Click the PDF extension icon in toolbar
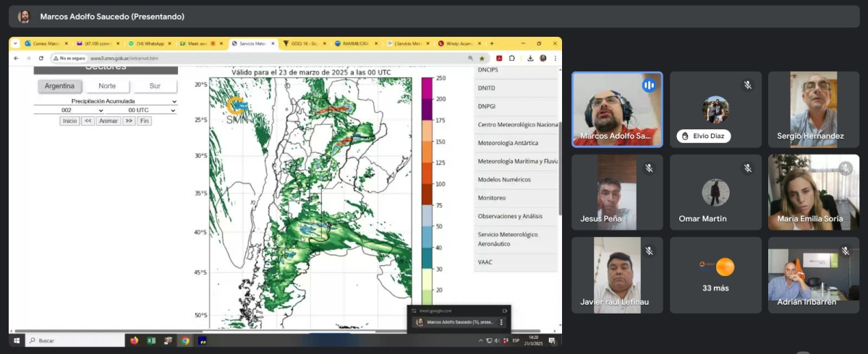 coord(499,58)
